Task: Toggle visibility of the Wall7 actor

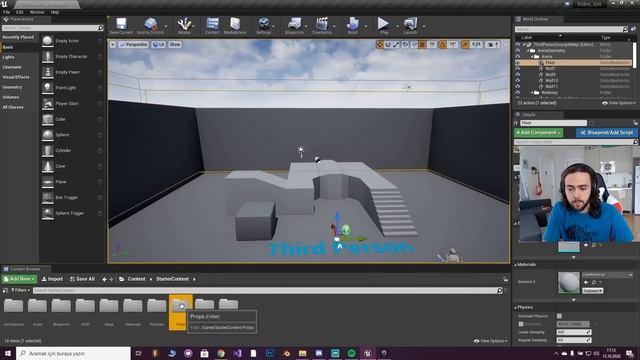Action: (518, 69)
